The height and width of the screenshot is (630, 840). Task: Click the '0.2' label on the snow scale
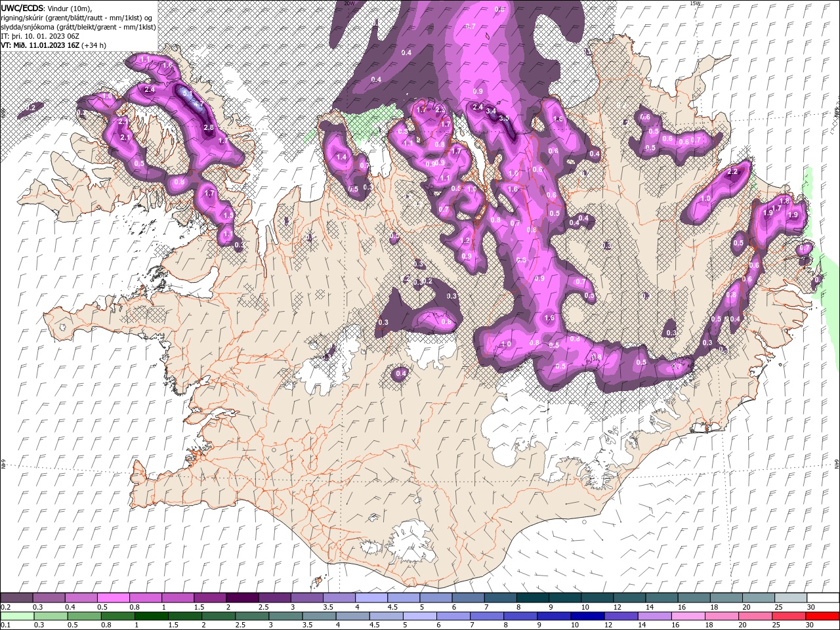[x=5, y=607]
